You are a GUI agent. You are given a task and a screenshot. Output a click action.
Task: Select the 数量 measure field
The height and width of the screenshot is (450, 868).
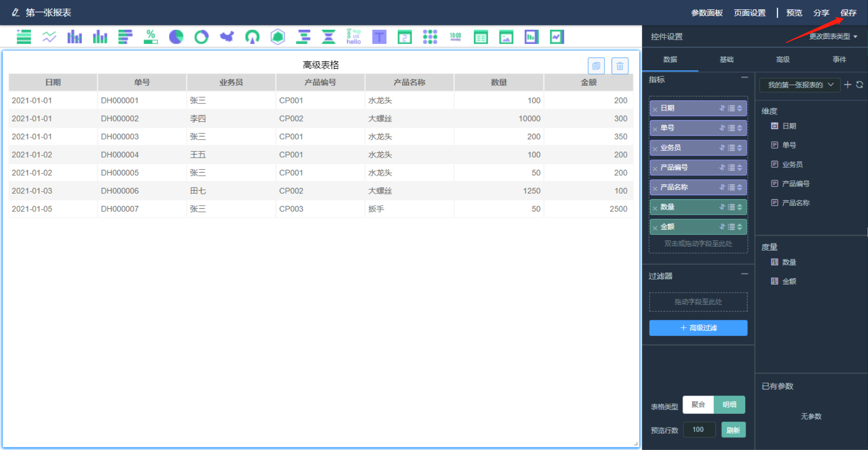pos(784,262)
